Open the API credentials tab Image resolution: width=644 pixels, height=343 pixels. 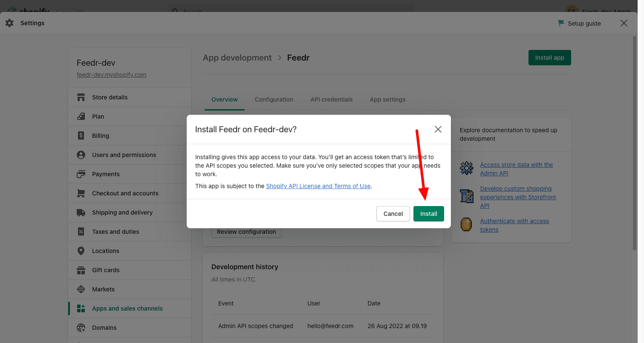coord(331,99)
